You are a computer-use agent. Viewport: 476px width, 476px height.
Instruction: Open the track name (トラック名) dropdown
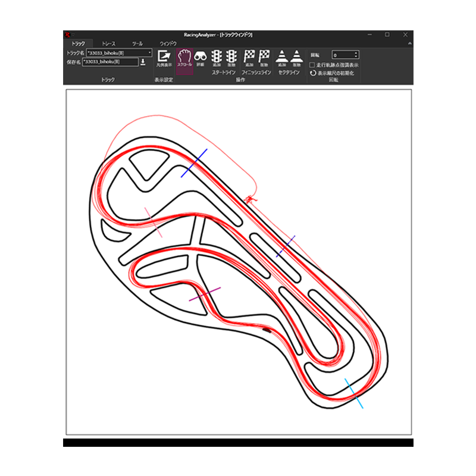(x=149, y=53)
